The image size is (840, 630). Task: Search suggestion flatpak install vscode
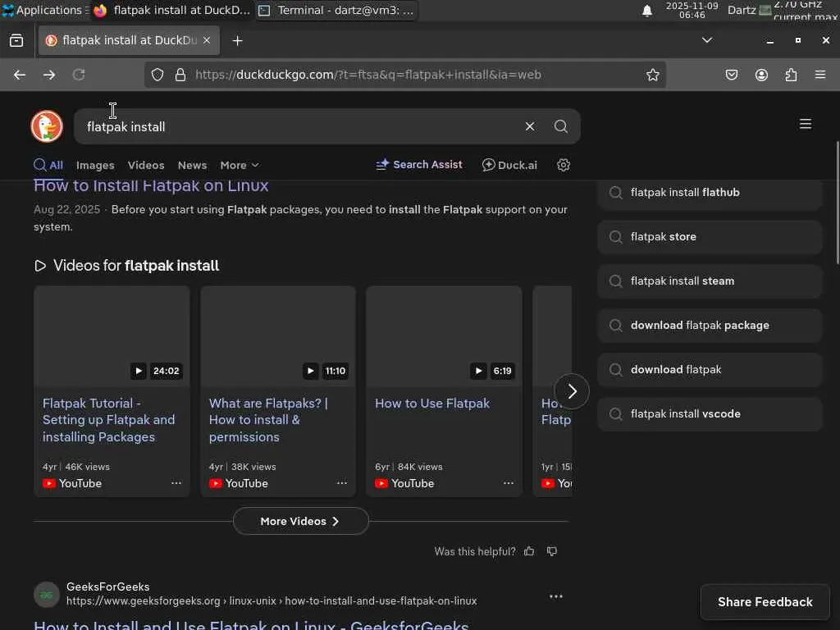[710, 414]
